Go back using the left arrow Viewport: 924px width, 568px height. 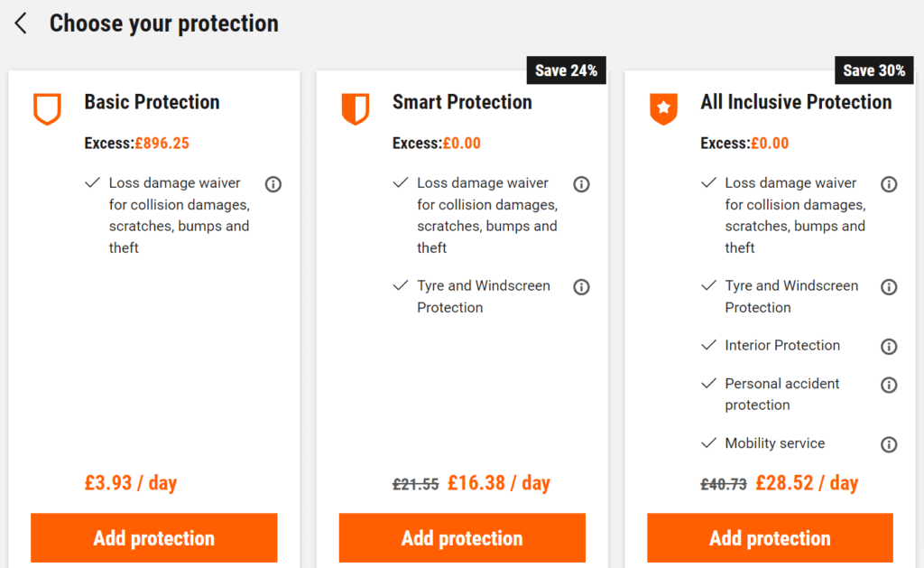[21, 23]
